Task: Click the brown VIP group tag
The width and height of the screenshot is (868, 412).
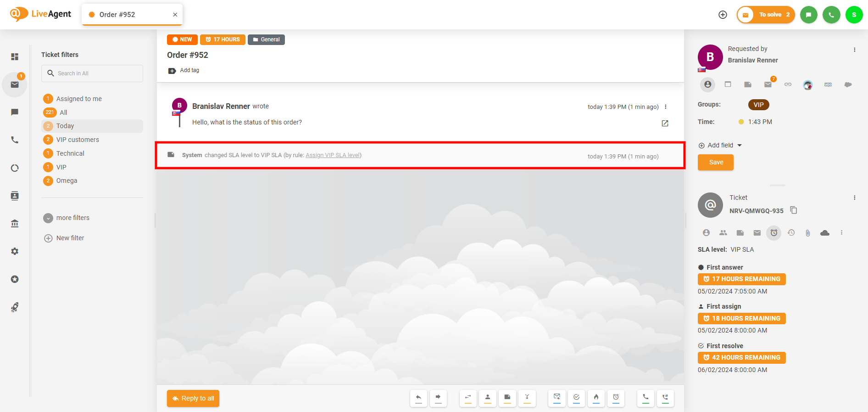Action: point(758,105)
